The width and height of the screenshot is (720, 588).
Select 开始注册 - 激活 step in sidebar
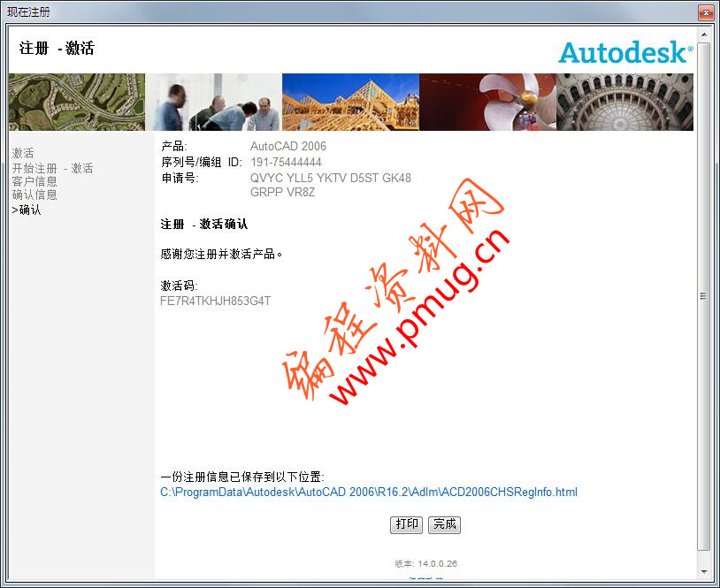[x=52, y=168]
